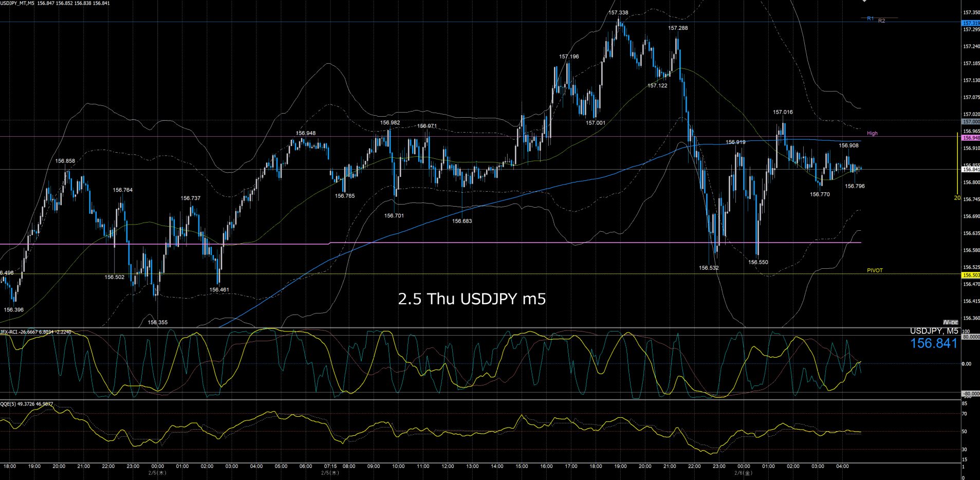980x480 pixels.
Task: Click the 156.355 low price label
Action: pos(157,322)
